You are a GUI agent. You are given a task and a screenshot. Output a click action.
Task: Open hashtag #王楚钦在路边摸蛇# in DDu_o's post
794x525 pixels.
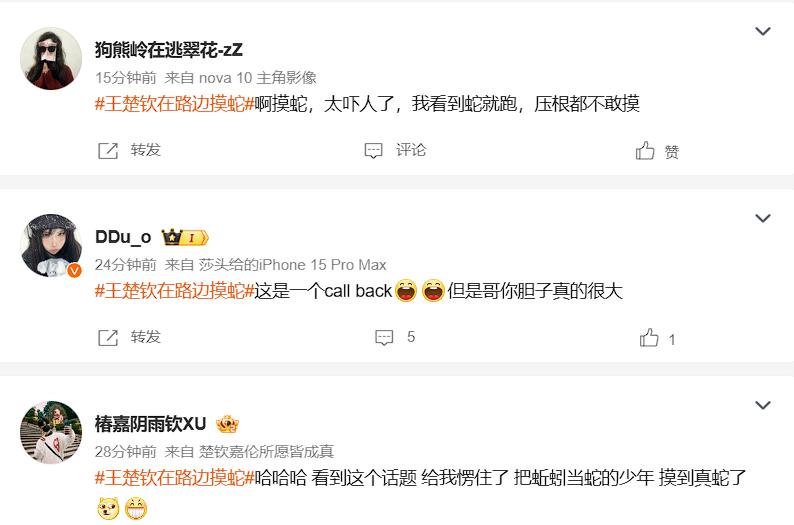pos(174,291)
